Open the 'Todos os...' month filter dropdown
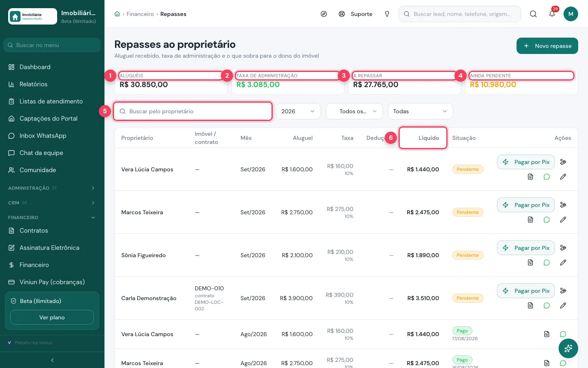588x368 pixels. coord(354,111)
